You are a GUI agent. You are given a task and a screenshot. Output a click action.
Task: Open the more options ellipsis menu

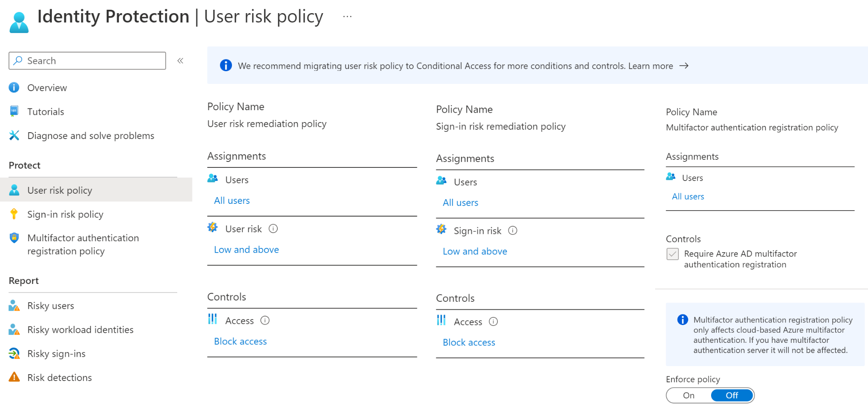click(347, 17)
